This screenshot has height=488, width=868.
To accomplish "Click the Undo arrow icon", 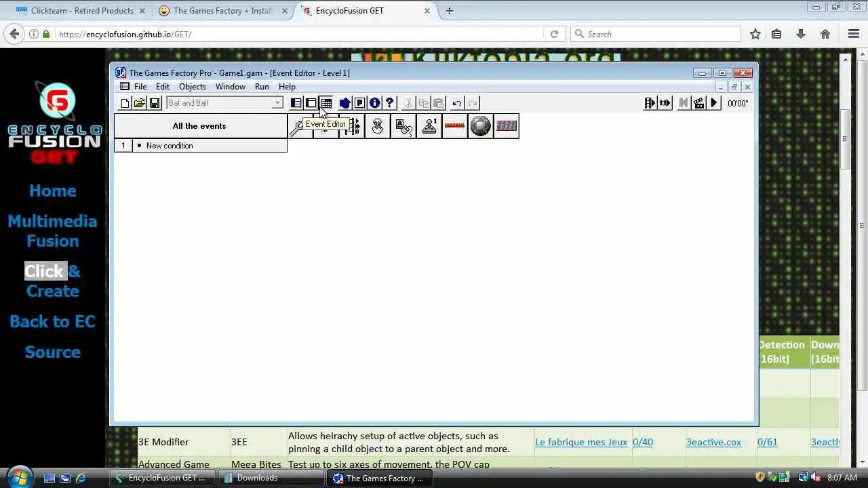I will coord(457,103).
